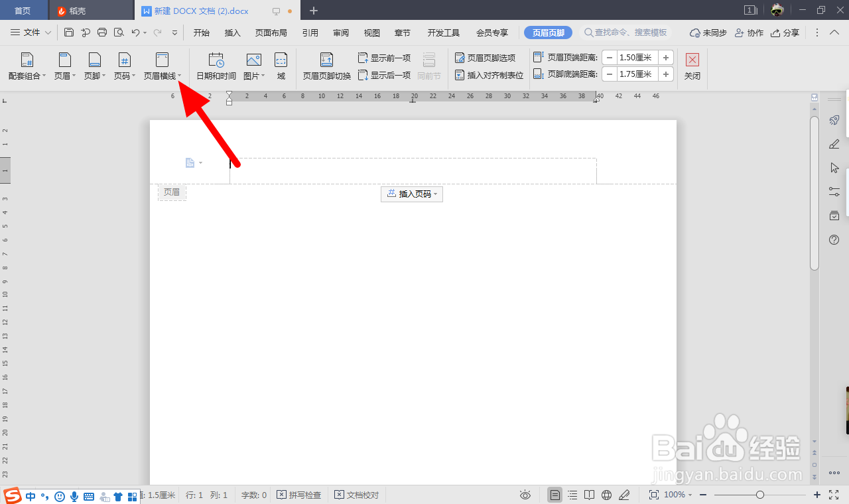849x504 pixels.
Task: Show next item with 显示后一项
Action: (385, 75)
